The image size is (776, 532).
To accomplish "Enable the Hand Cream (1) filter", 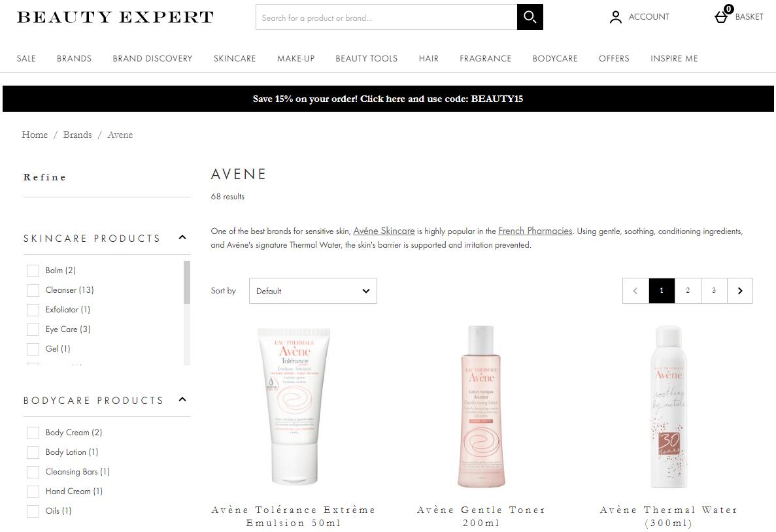I will pyautogui.click(x=33, y=491).
